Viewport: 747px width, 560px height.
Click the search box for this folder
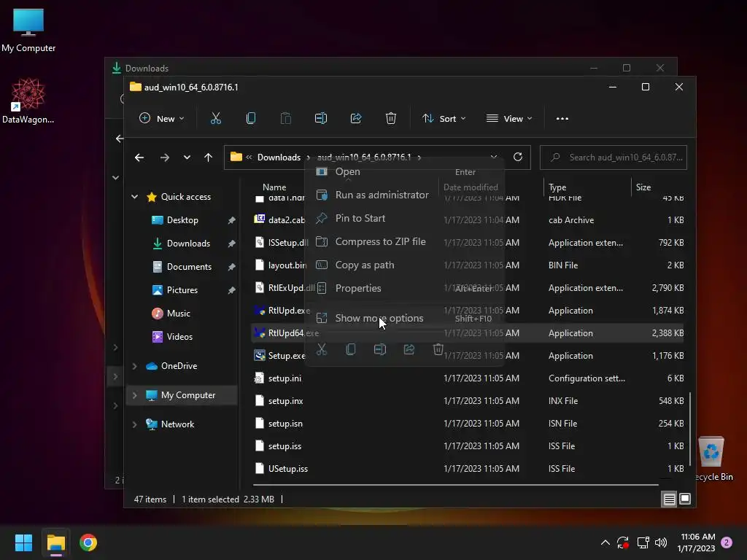point(613,157)
